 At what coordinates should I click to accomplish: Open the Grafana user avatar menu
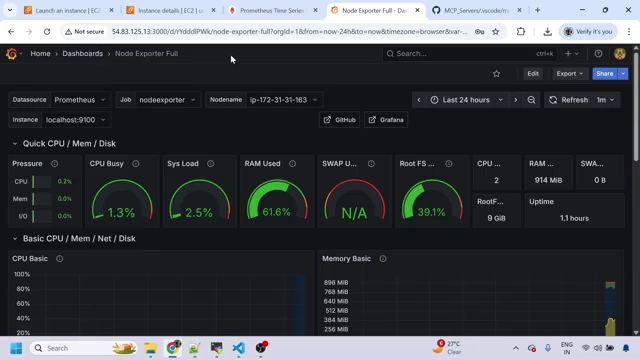point(620,53)
